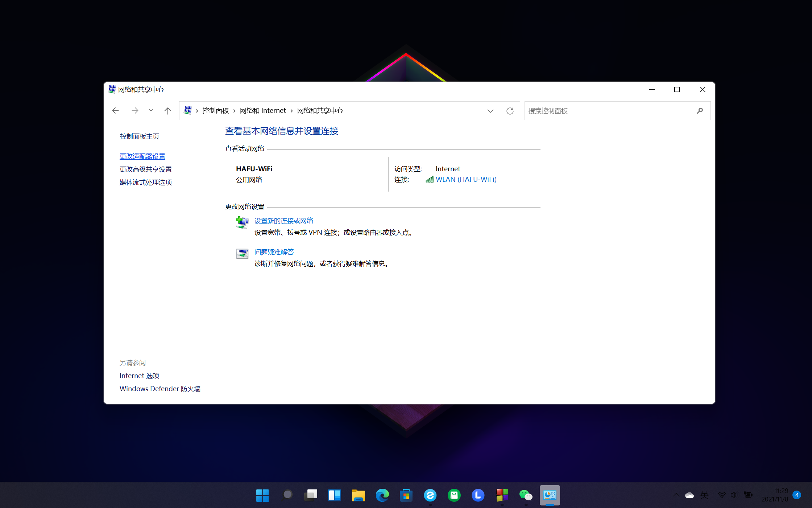The width and height of the screenshot is (812, 508).
Task: Click the 控制面板 breadcrumb
Action: pos(215,111)
